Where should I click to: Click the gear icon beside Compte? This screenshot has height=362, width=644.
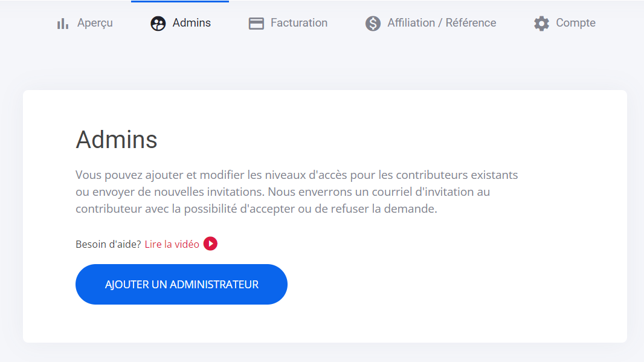541,24
